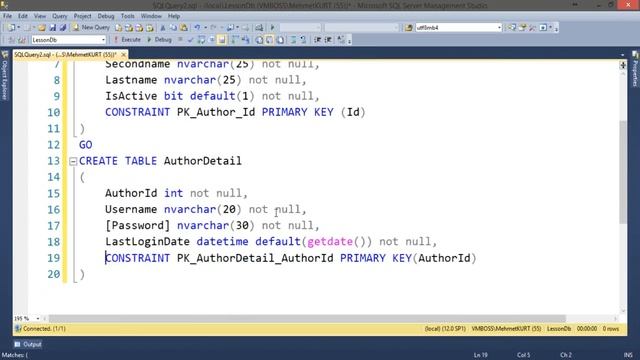Viewport: 640px width, 360px height.
Task: Open the SQL editor toolbar options arrow
Action: 349,40
